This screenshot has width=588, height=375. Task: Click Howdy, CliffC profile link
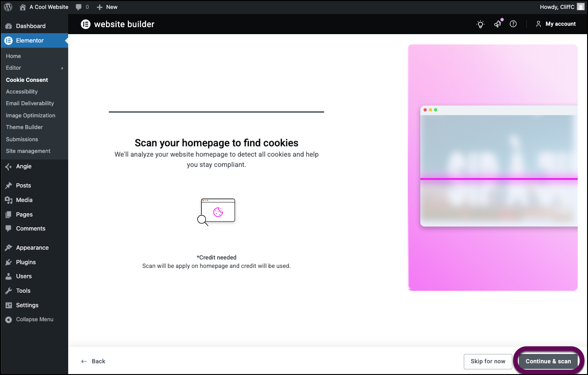(x=557, y=7)
